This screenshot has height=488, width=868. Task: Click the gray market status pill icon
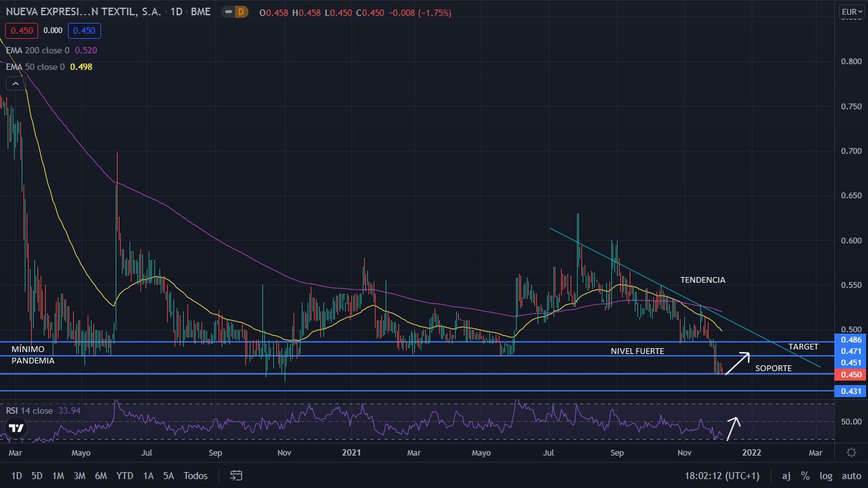(226, 11)
